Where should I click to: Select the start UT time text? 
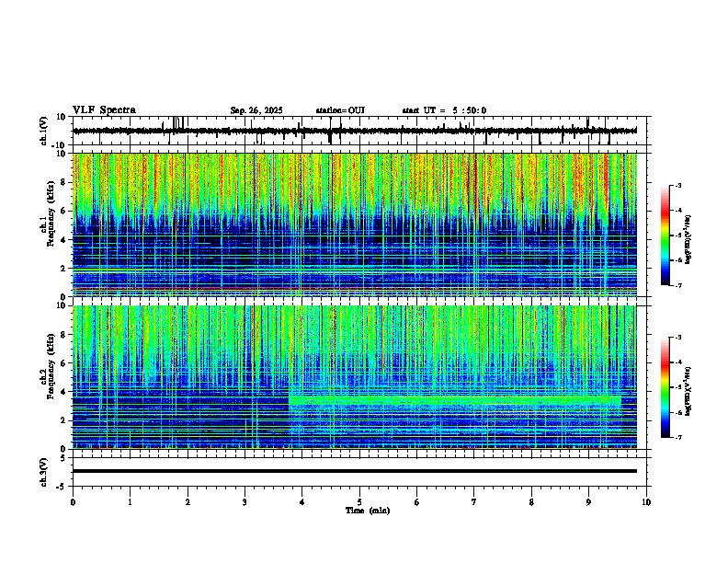coord(444,110)
